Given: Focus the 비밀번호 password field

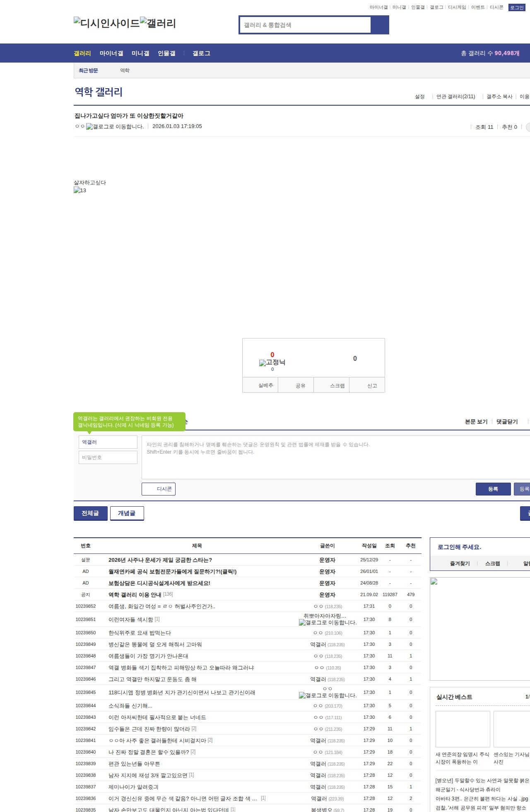Looking at the screenshot, I should 108,457.
